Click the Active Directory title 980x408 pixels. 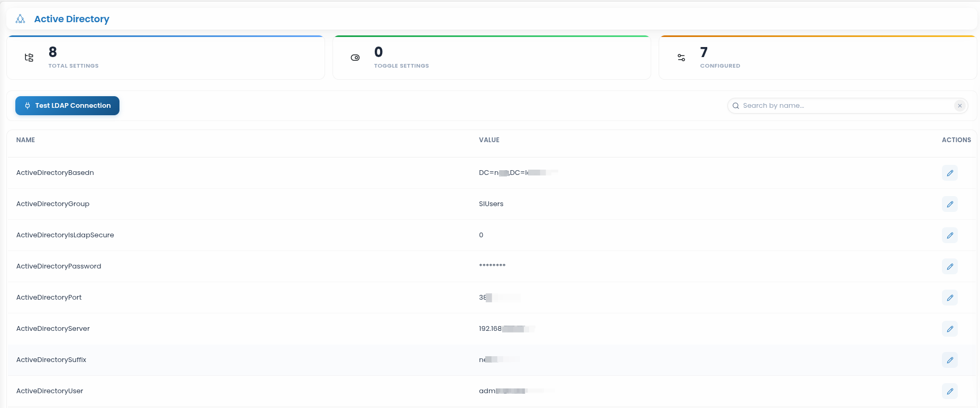72,19
